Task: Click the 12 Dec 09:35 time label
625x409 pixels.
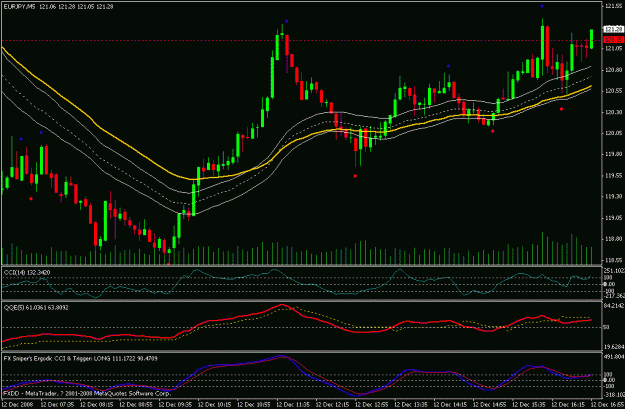Action: click(x=175, y=404)
